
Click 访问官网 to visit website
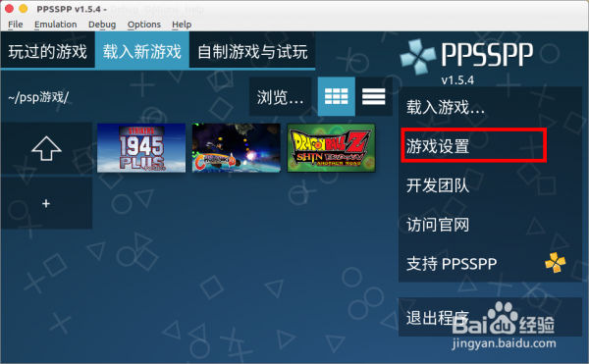click(x=490, y=225)
